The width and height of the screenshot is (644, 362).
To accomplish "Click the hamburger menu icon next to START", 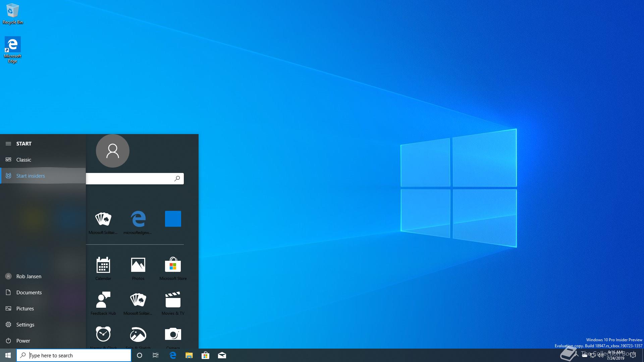I will [x=8, y=143].
